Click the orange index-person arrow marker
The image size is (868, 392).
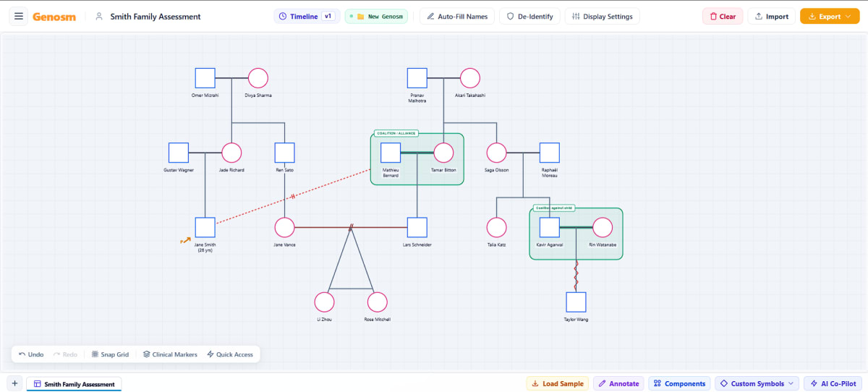186,240
